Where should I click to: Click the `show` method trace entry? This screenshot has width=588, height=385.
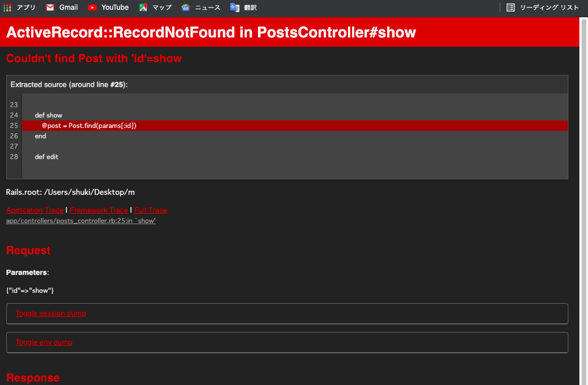(144, 221)
